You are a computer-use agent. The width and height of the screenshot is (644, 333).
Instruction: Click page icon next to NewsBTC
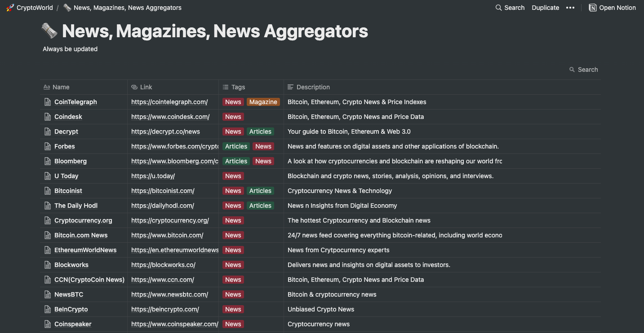pyautogui.click(x=48, y=294)
